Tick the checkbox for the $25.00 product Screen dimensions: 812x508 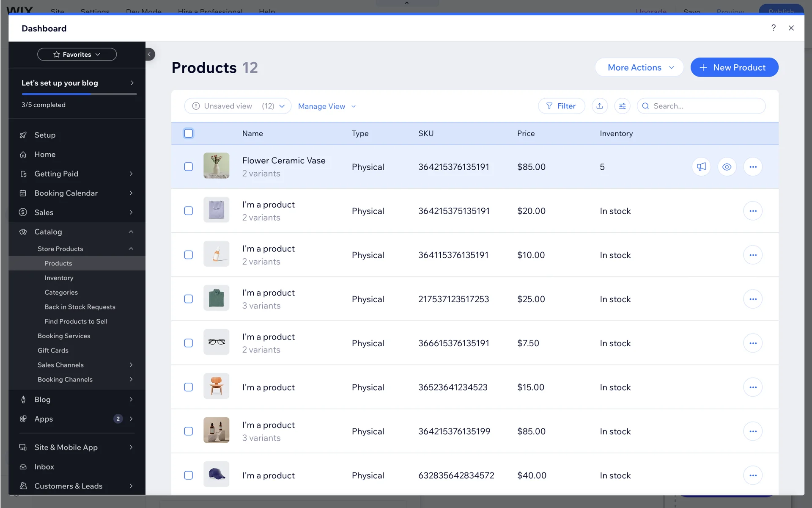point(189,299)
